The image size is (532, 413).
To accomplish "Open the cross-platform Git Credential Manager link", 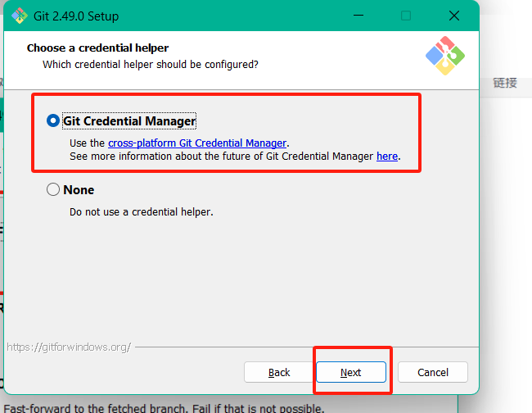I will point(197,143).
